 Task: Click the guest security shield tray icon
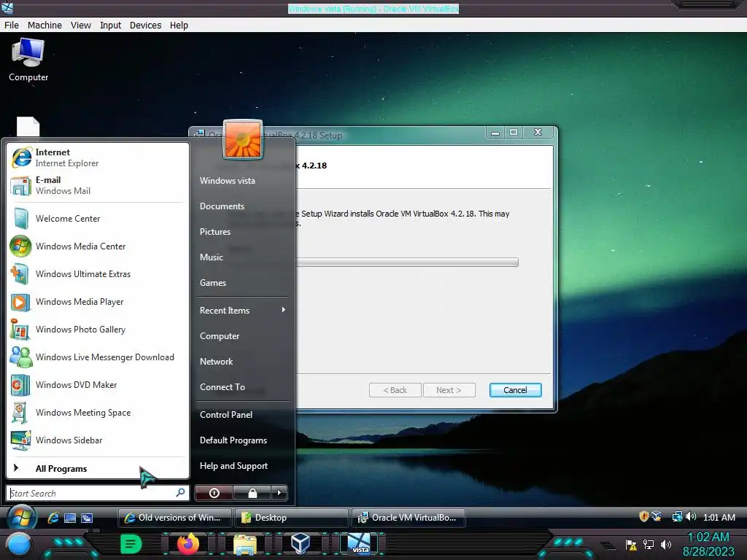pos(643,516)
